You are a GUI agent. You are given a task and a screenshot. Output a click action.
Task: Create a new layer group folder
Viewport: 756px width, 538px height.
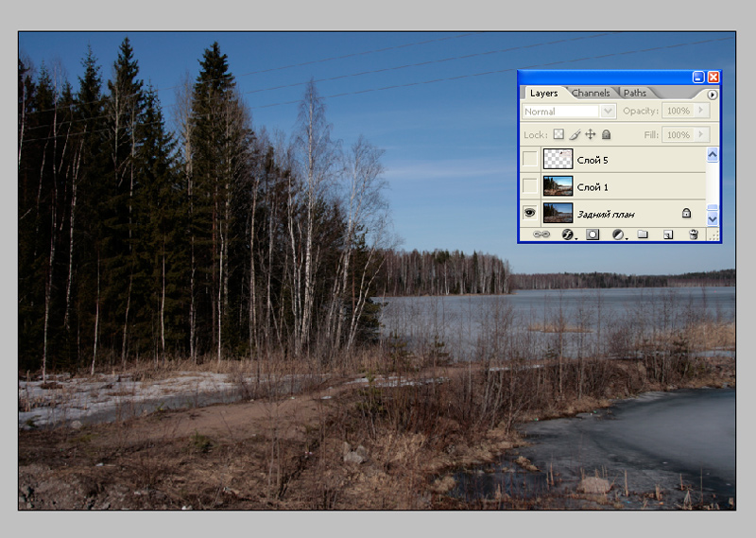coord(643,234)
